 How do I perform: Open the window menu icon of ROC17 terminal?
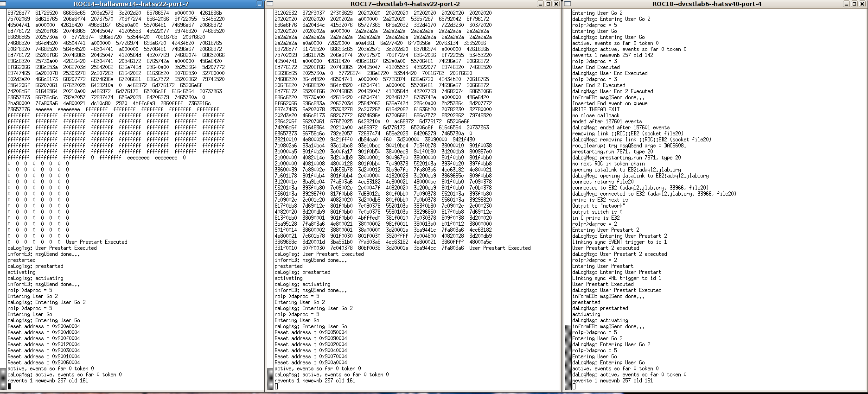270,4
